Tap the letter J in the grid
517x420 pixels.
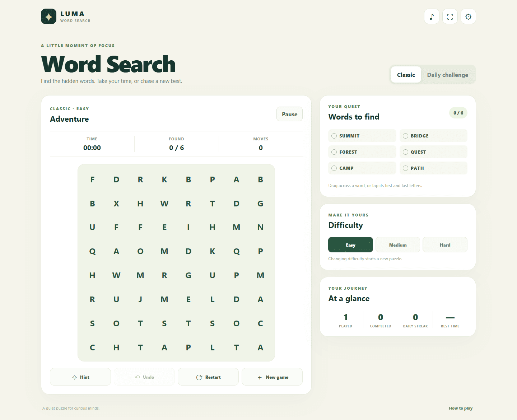coord(140,299)
